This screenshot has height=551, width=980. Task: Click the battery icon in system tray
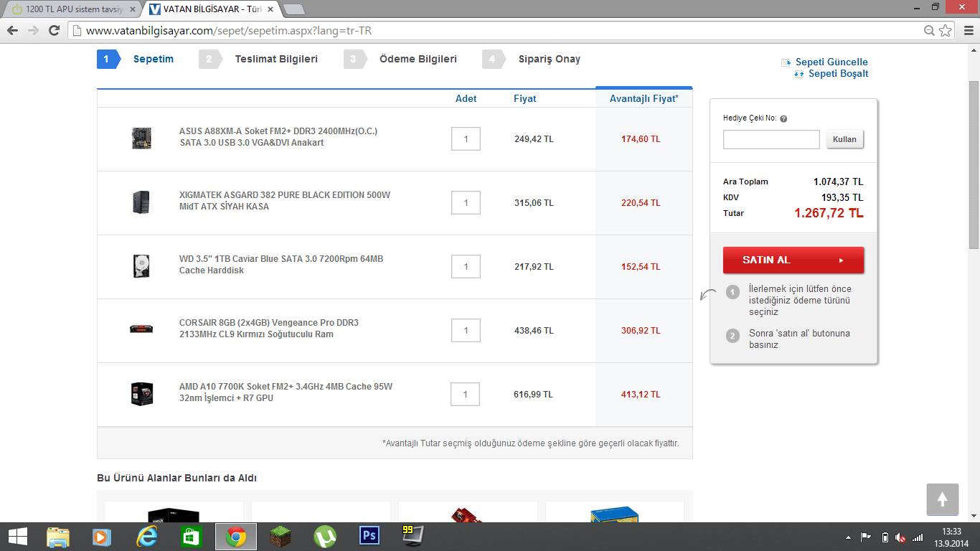885,537
